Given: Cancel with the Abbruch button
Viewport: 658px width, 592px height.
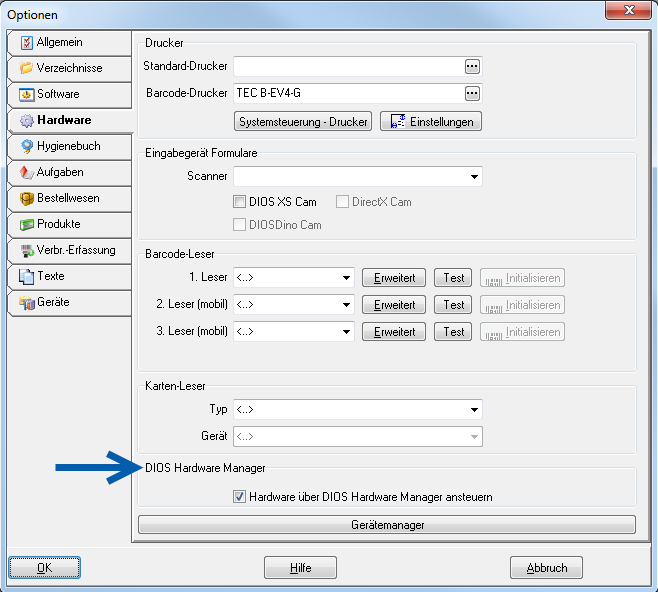Looking at the screenshot, I should pos(546,568).
